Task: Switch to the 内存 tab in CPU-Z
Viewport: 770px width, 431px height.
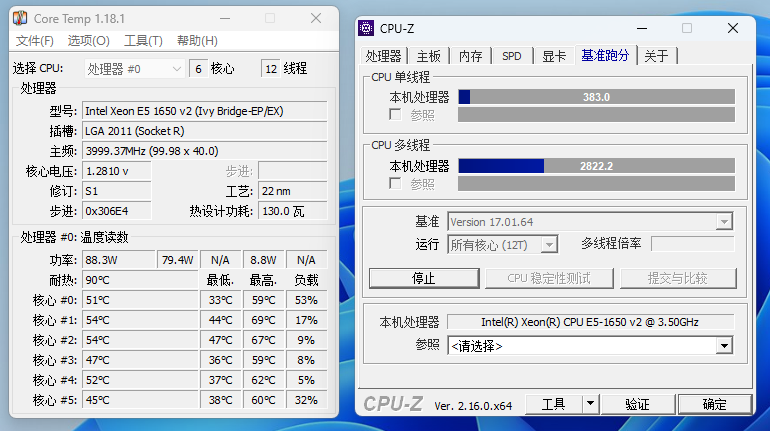Action: pyautogui.click(x=470, y=56)
